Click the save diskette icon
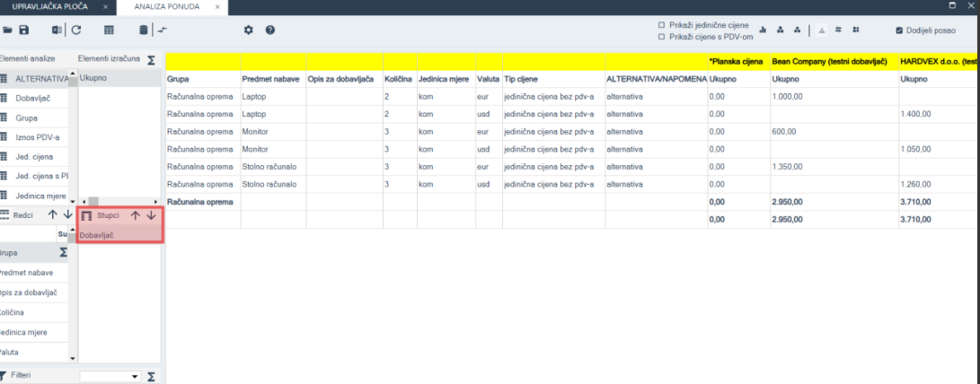 [x=24, y=30]
